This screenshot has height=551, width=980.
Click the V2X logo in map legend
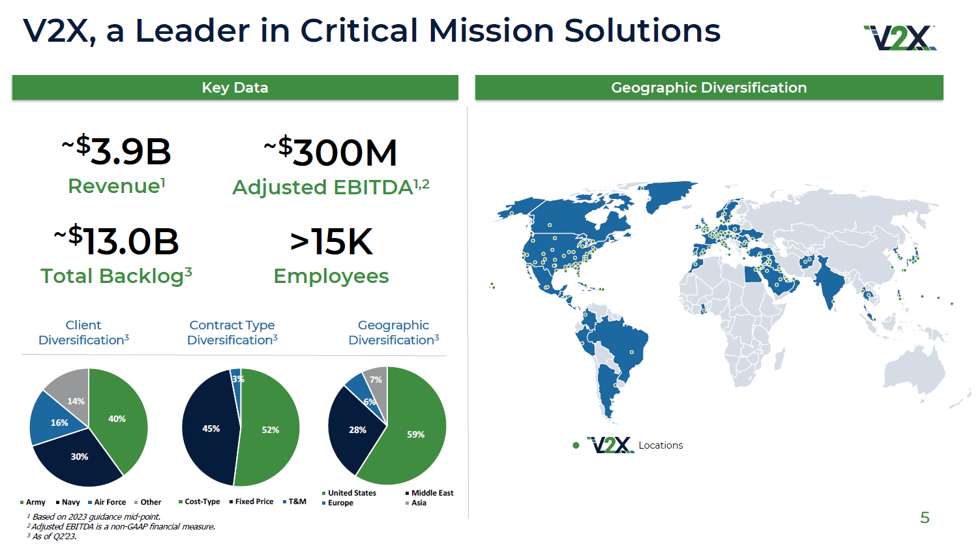[x=610, y=445]
